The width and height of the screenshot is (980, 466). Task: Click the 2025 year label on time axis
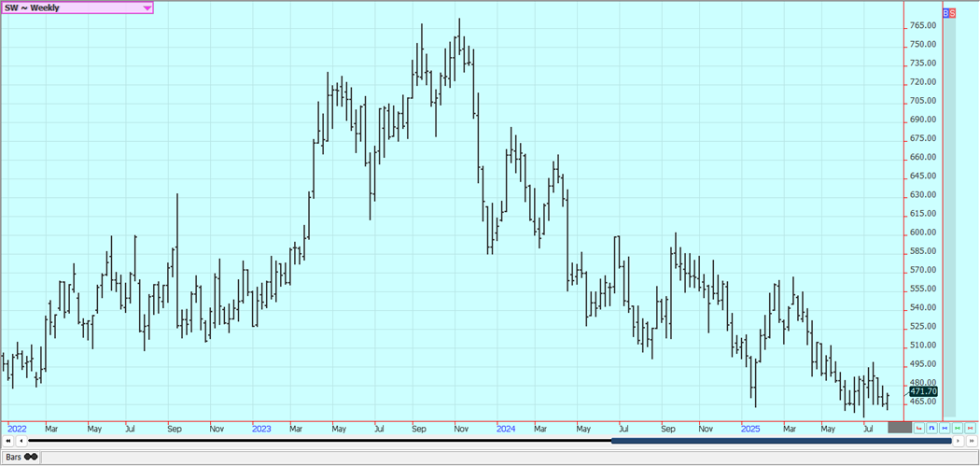coord(750,429)
